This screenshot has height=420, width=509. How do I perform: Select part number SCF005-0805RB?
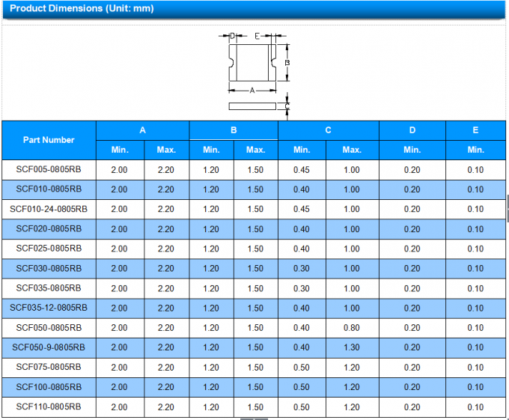49,170
